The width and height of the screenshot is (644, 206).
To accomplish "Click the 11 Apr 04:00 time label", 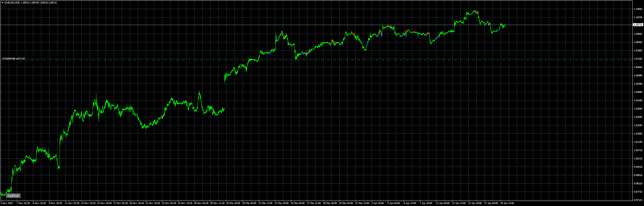I will (x=443, y=203).
